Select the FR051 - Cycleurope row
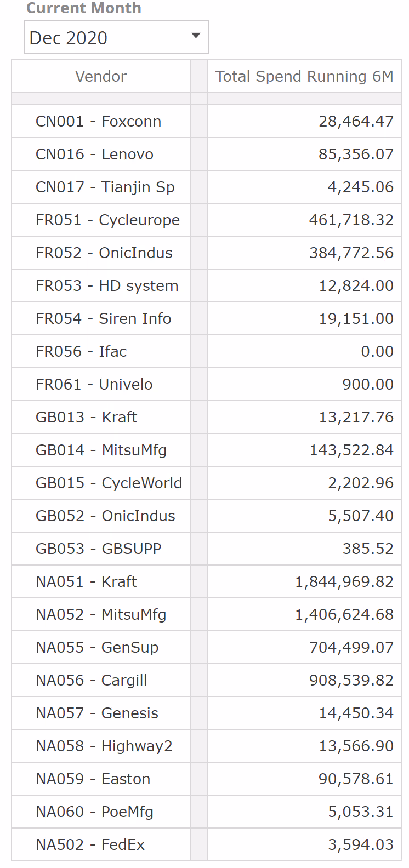 107,220
